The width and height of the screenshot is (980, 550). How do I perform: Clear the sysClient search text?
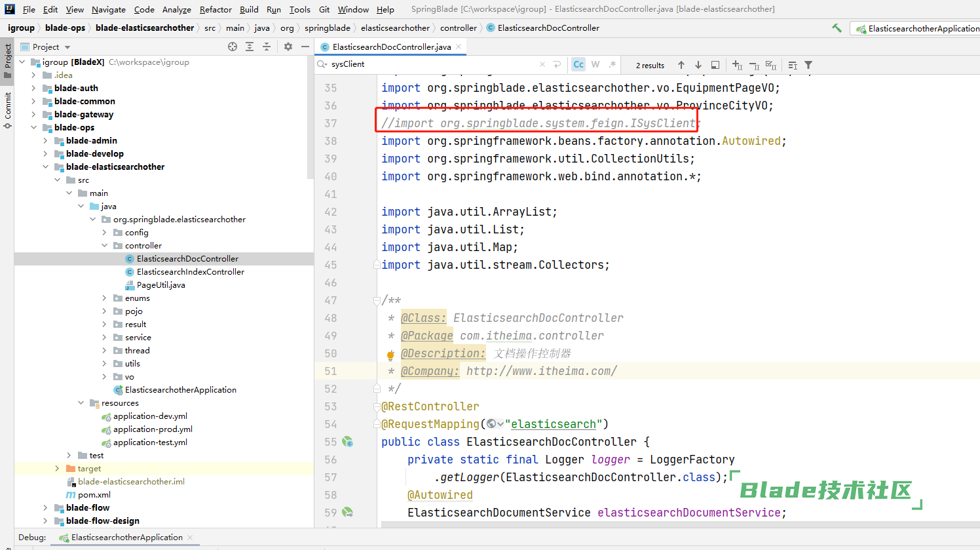click(542, 64)
